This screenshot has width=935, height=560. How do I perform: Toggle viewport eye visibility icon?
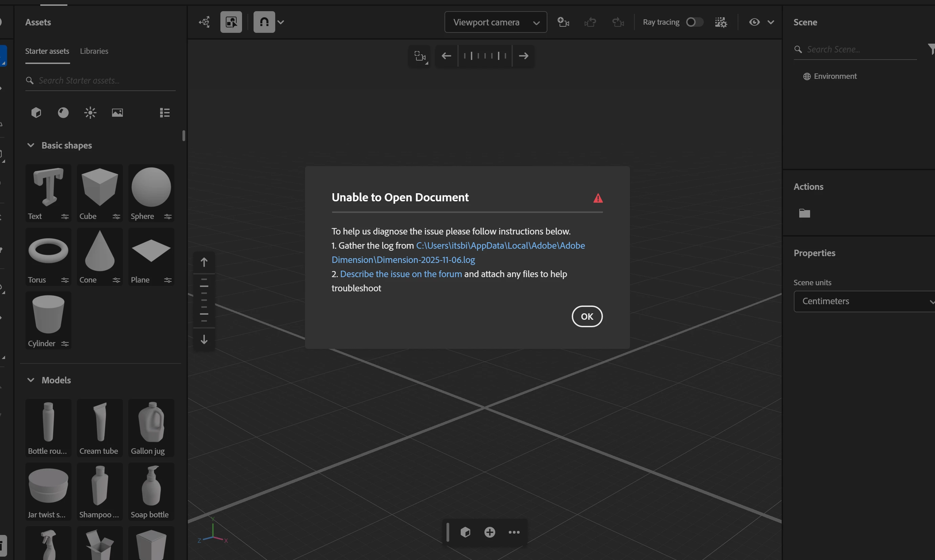coord(754,22)
